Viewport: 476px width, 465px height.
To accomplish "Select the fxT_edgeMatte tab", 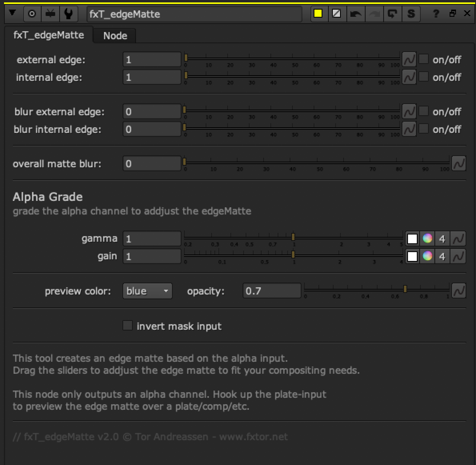I will 48,35.
